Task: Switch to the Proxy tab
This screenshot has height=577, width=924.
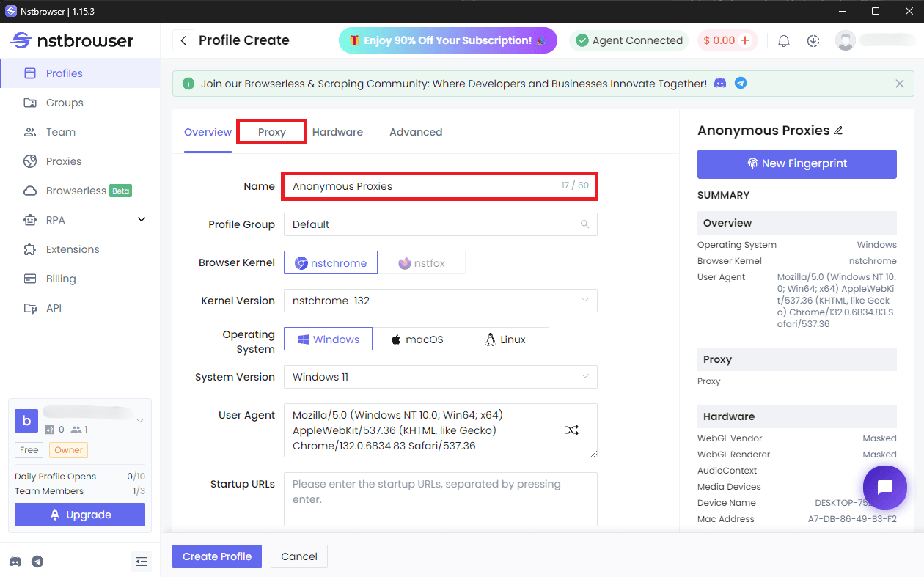Action: (271, 132)
